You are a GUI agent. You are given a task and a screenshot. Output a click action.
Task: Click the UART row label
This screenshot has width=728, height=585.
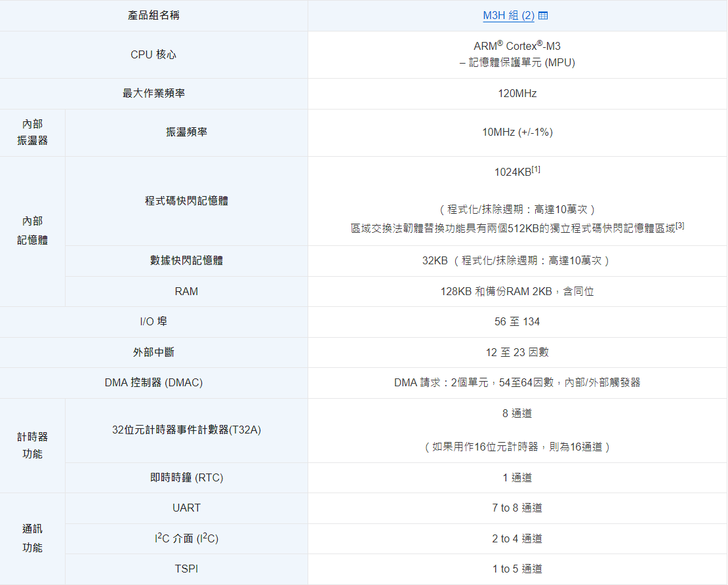tap(186, 508)
